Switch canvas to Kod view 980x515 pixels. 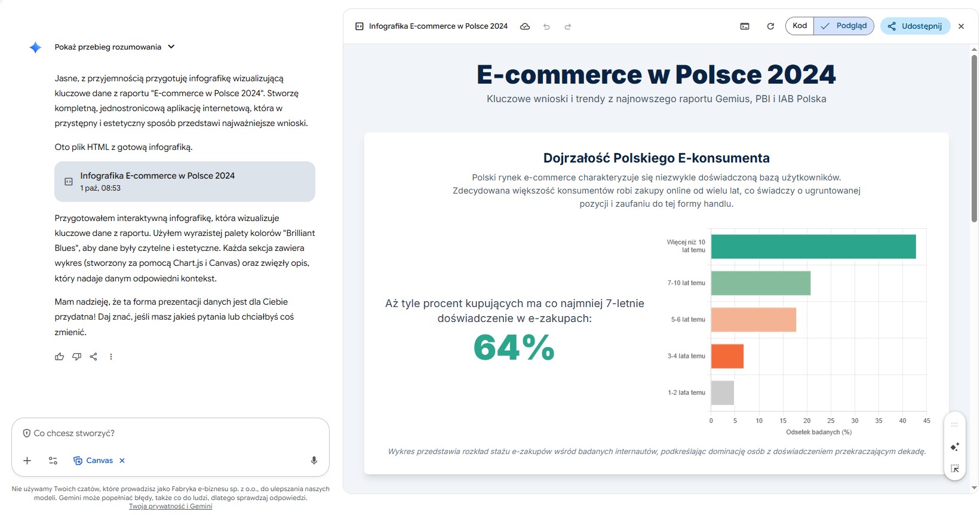[800, 26]
